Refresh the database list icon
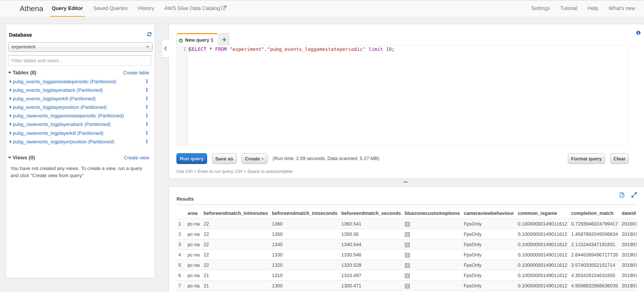Screen dimensions: 644x292 149,34
